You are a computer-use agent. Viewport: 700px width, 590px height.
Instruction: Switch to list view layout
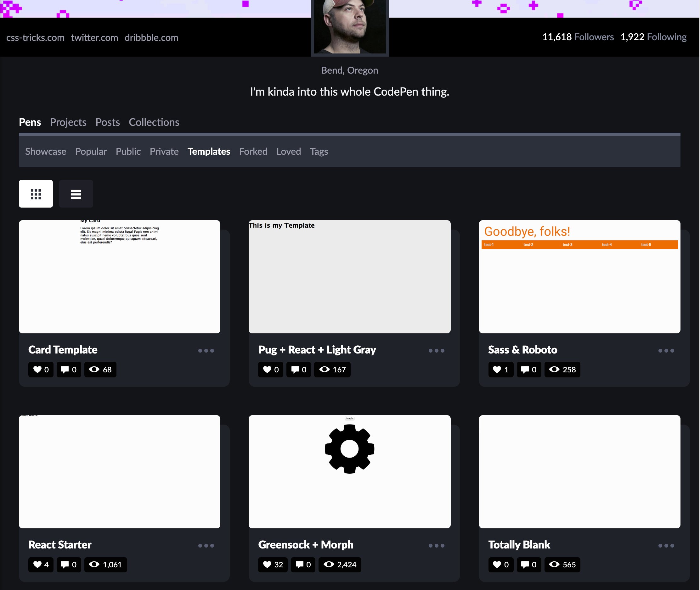(76, 194)
